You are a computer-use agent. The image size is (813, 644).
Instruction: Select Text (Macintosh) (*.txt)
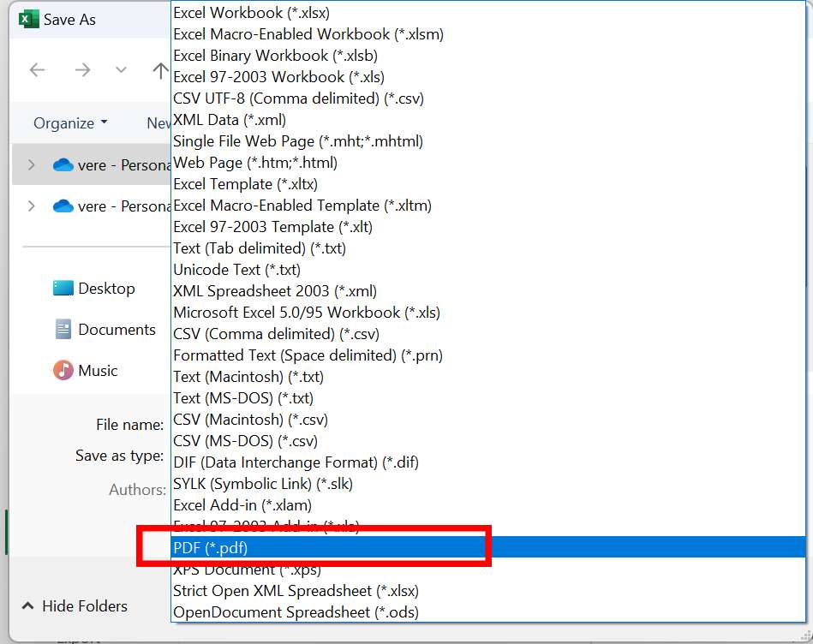click(x=488, y=377)
